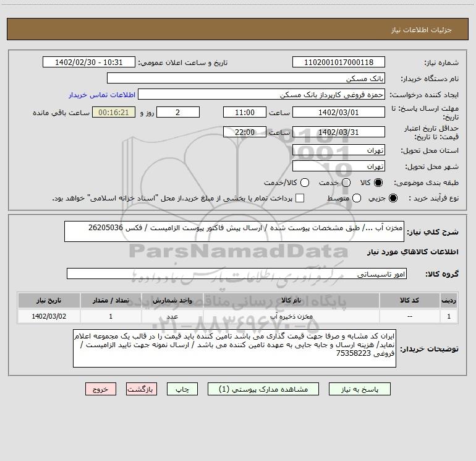
Task: Click the شهر محل تحویل تهران field
Action: (x=339, y=166)
